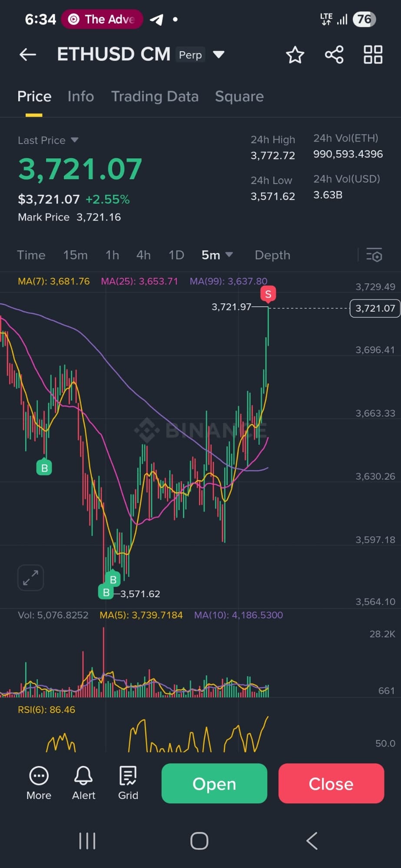
Task: Open the Last Price type dropdown
Action: 74,140
